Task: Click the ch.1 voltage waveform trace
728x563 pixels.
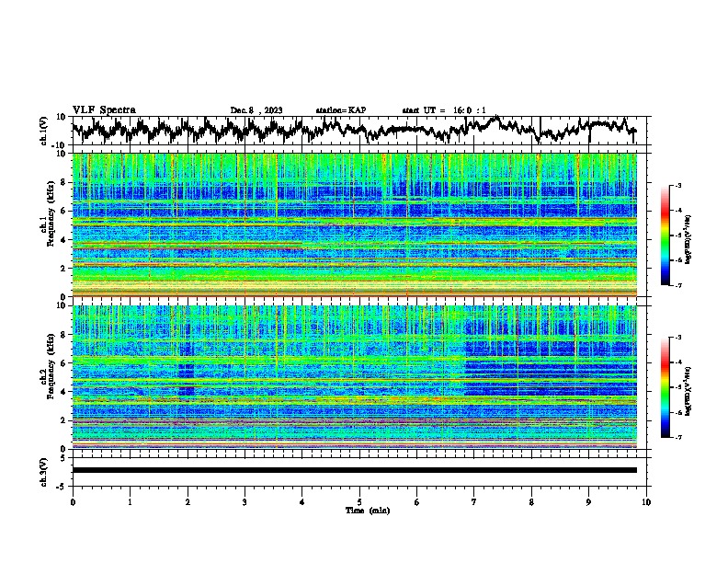Action: pos(354,130)
